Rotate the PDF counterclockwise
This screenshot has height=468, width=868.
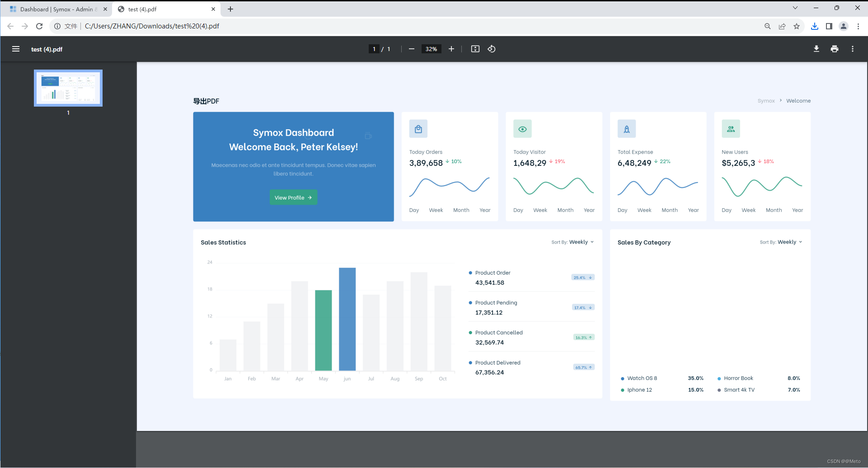(x=492, y=49)
